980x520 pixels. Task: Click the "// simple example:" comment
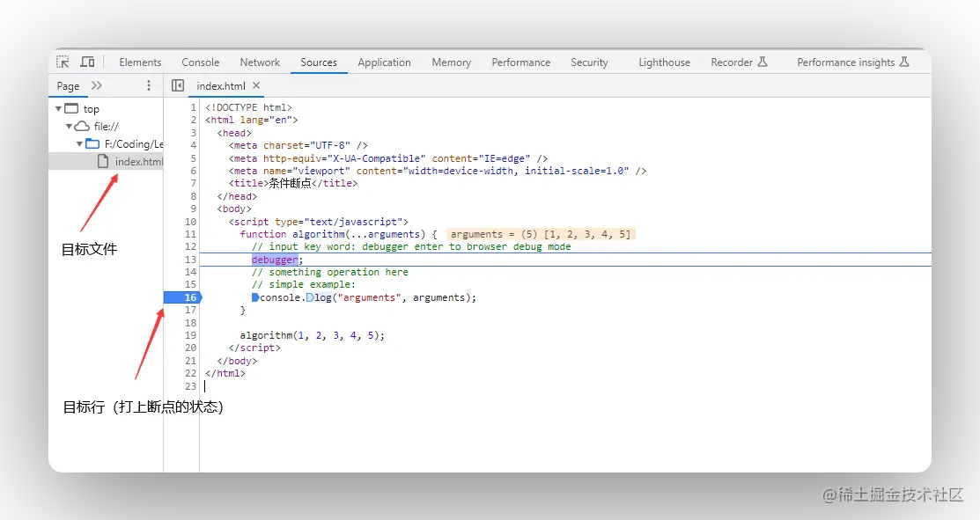point(304,285)
